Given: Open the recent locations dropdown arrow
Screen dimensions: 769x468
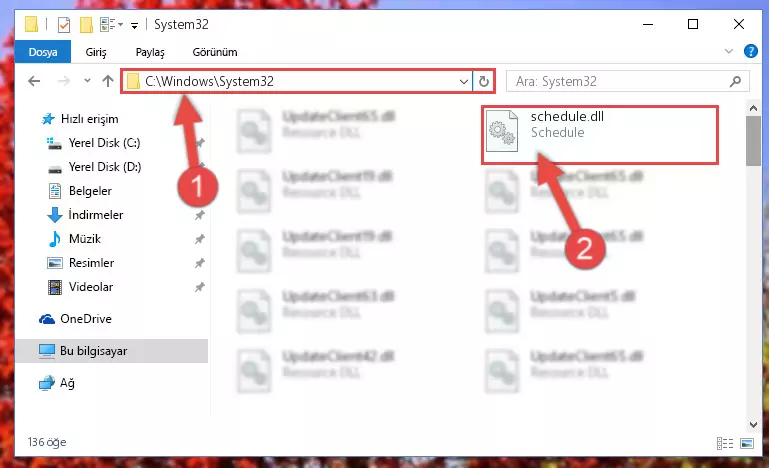Looking at the screenshot, I should [x=87, y=80].
